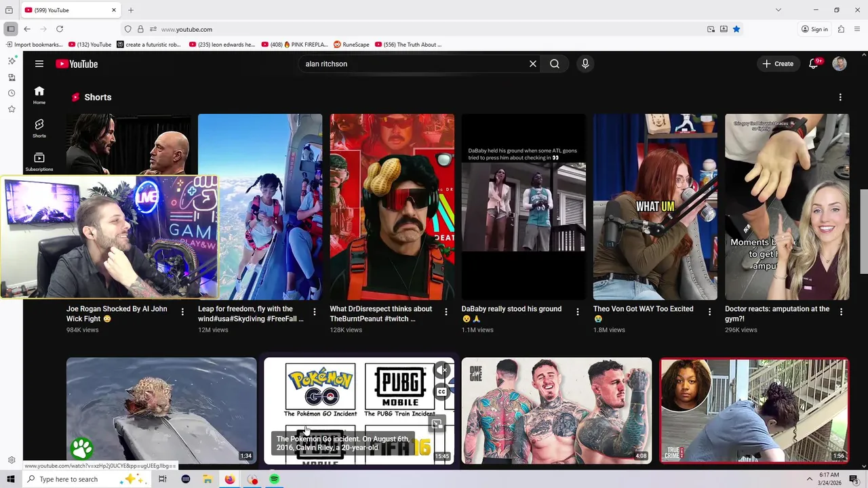Viewport: 868px width, 488px height.
Task: Reload the page
Action: point(60,29)
